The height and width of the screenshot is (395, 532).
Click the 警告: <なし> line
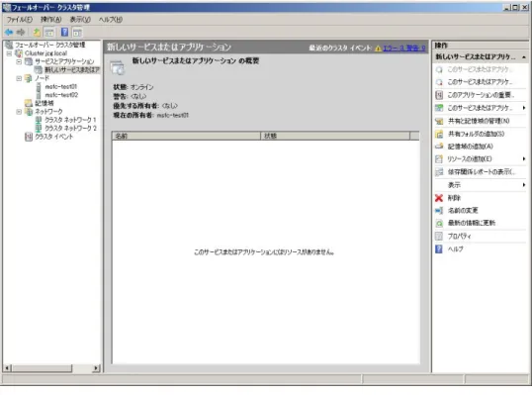coord(130,96)
